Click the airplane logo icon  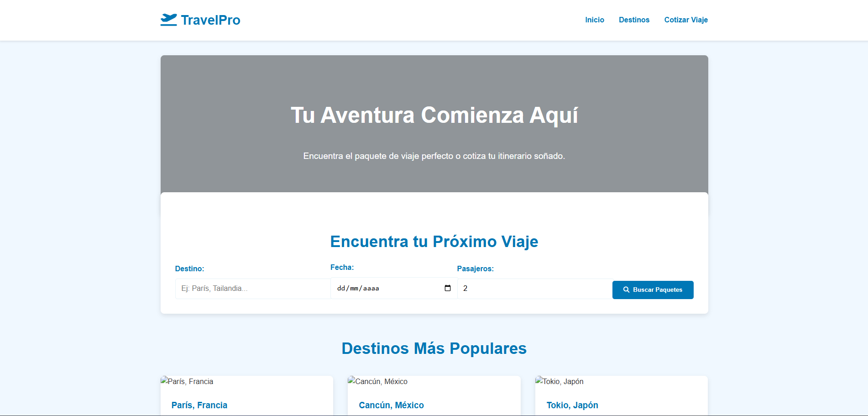click(168, 20)
